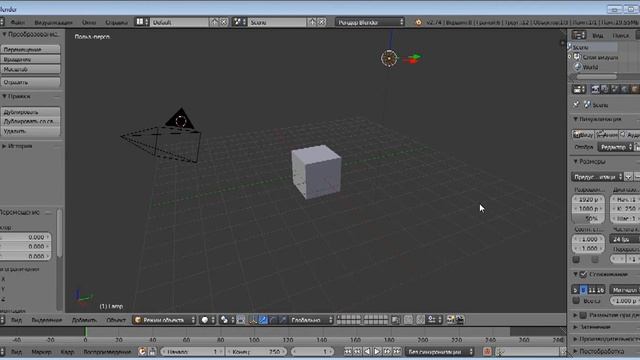Click the World globe icon in outliner
The width and height of the screenshot is (640, 360).
(578, 67)
